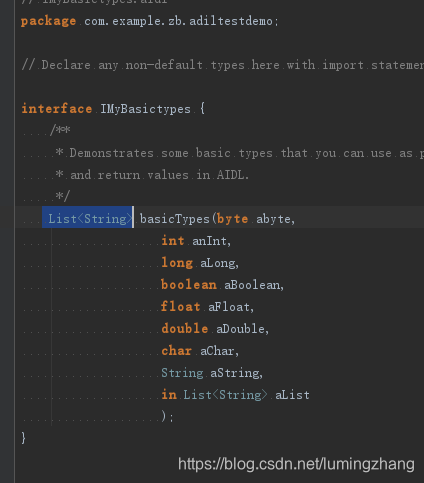Click the 'float' keyword

click(x=181, y=307)
